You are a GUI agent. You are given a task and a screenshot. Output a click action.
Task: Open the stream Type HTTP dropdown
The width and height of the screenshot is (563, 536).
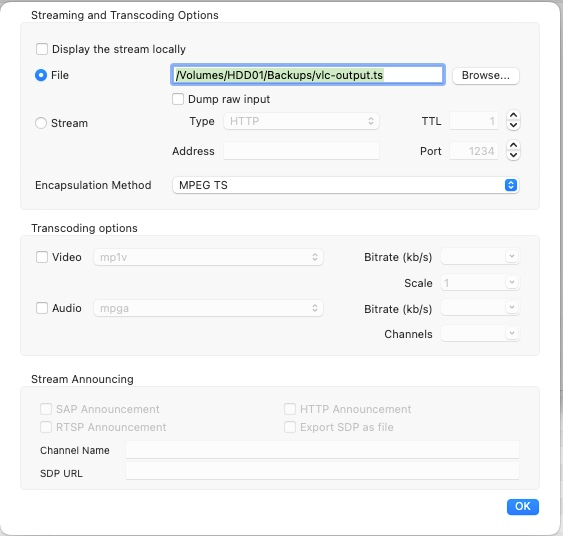click(x=301, y=121)
